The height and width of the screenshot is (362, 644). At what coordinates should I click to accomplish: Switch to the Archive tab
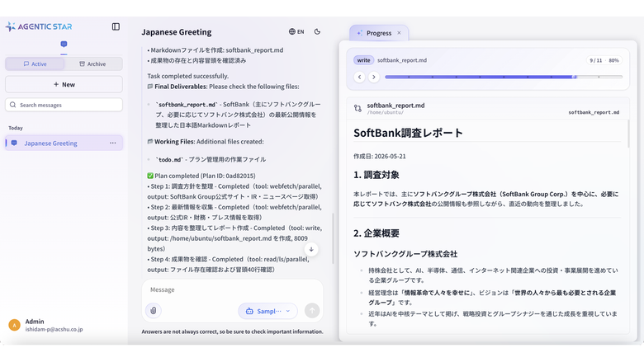(92, 64)
